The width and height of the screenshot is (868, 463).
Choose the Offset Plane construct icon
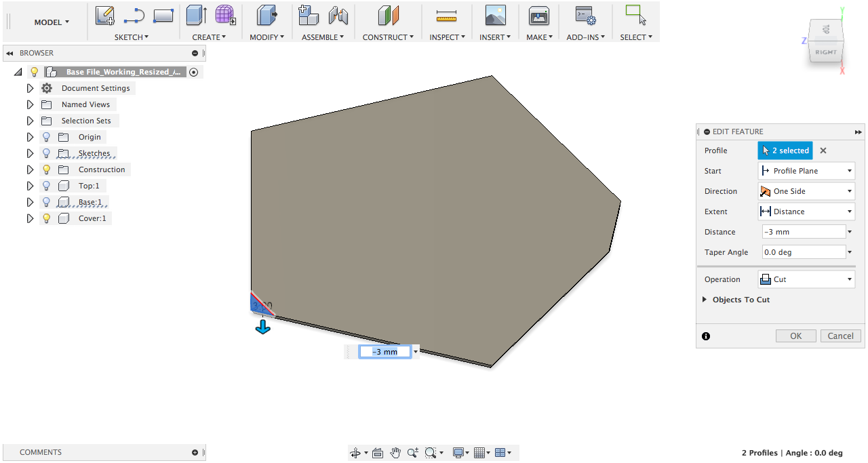pyautogui.click(x=388, y=16)
